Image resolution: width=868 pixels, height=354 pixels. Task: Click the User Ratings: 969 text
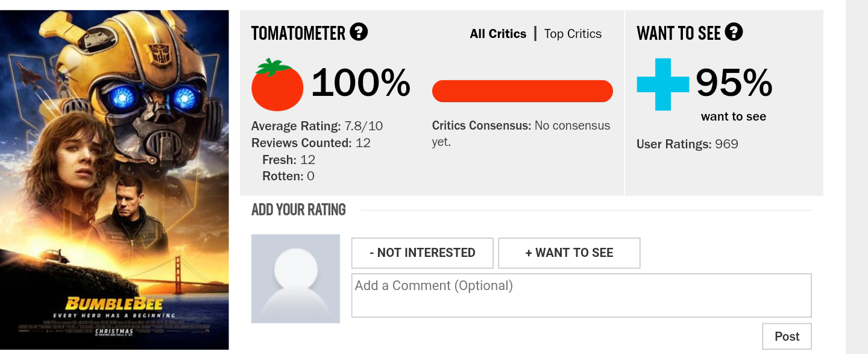[687, 144]
